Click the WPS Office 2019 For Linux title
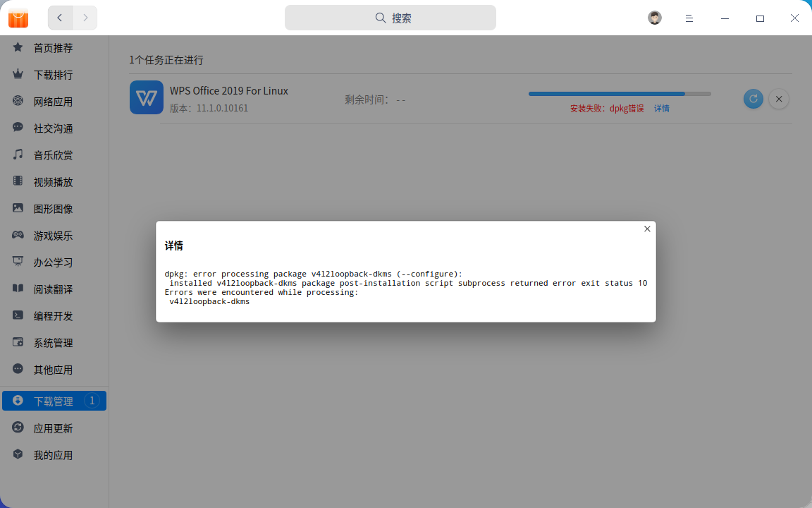 (x=229, y=91)
